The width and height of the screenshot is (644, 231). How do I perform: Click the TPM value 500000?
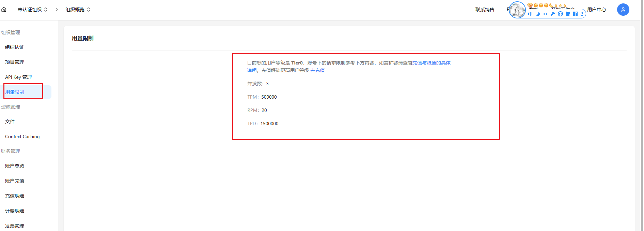pyautogui.click(x=269, y=97)
